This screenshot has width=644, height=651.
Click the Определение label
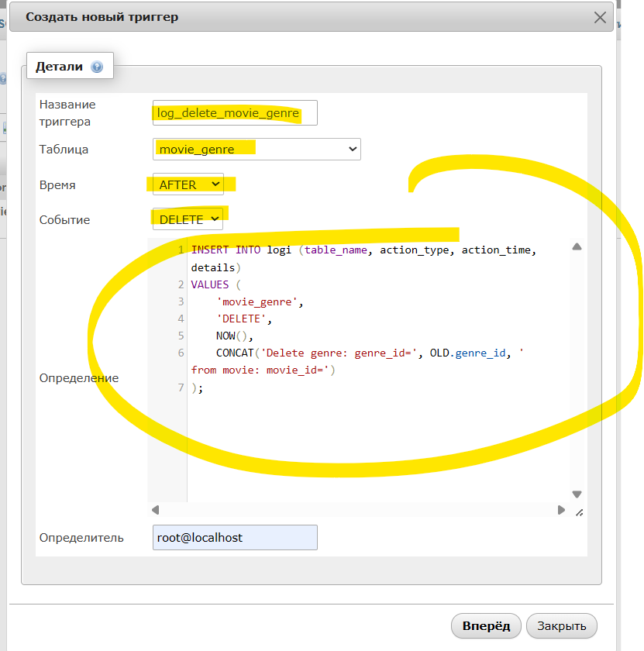tap(79, 378)
